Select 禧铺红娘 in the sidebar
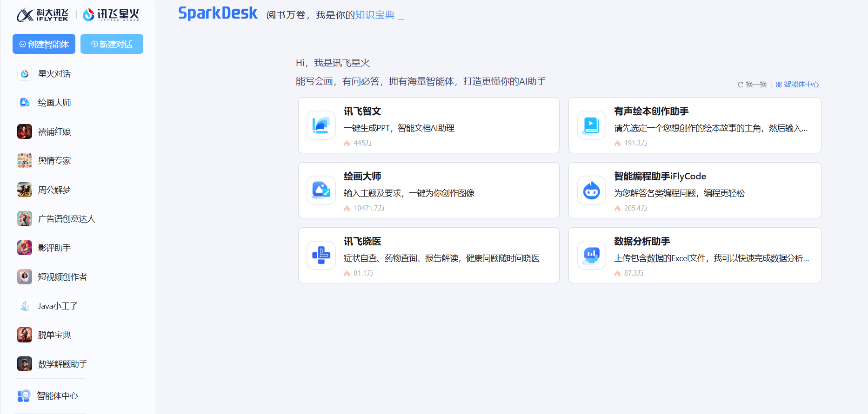 [54, 132]
